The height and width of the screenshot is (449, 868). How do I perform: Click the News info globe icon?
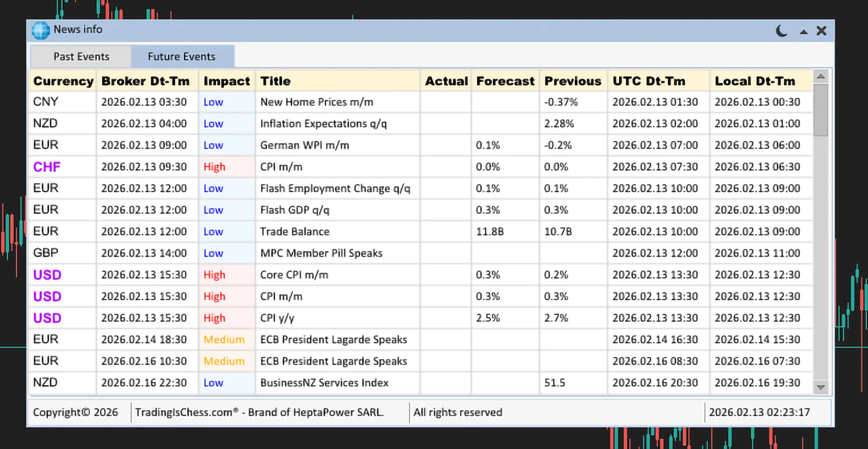pos(40,30)
